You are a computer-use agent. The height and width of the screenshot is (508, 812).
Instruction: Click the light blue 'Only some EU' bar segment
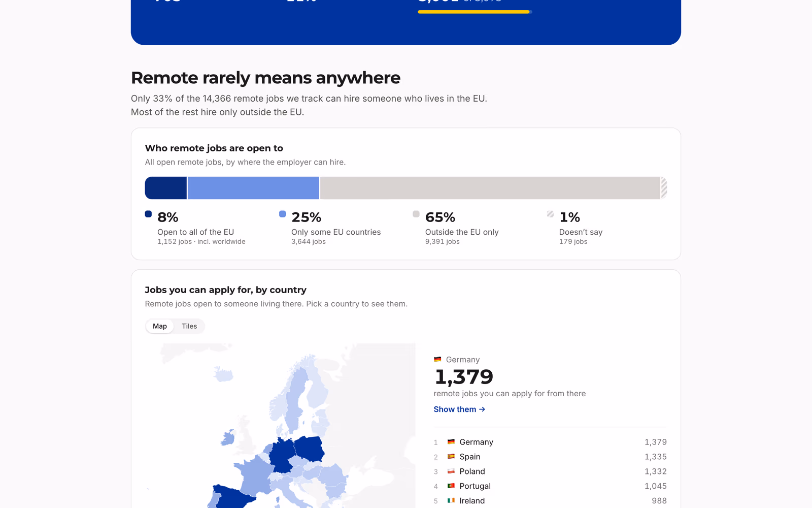(253, 188)
